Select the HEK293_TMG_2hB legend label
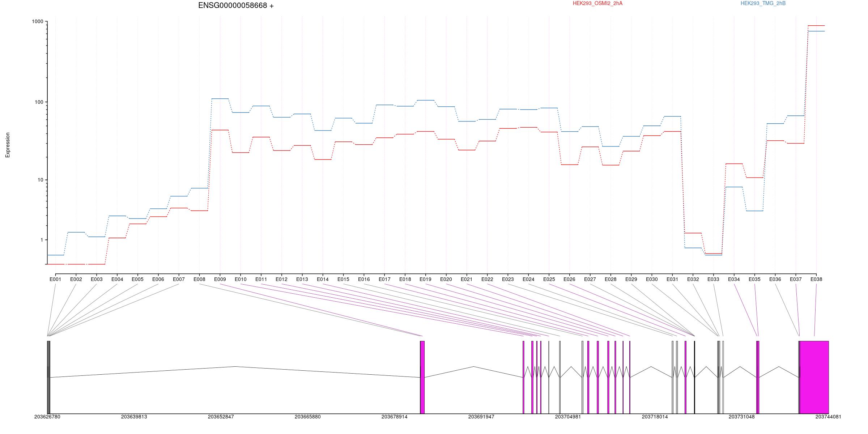 (x=763, y=3)
